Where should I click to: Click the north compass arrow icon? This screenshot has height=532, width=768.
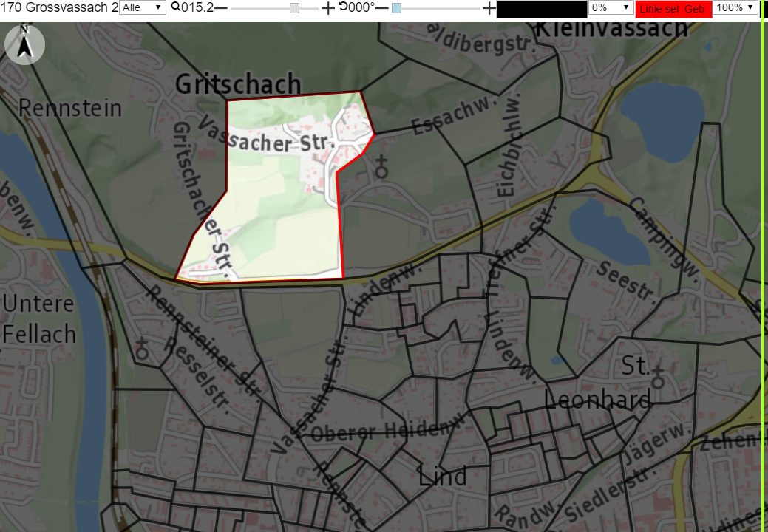click(x=24, y=44)
